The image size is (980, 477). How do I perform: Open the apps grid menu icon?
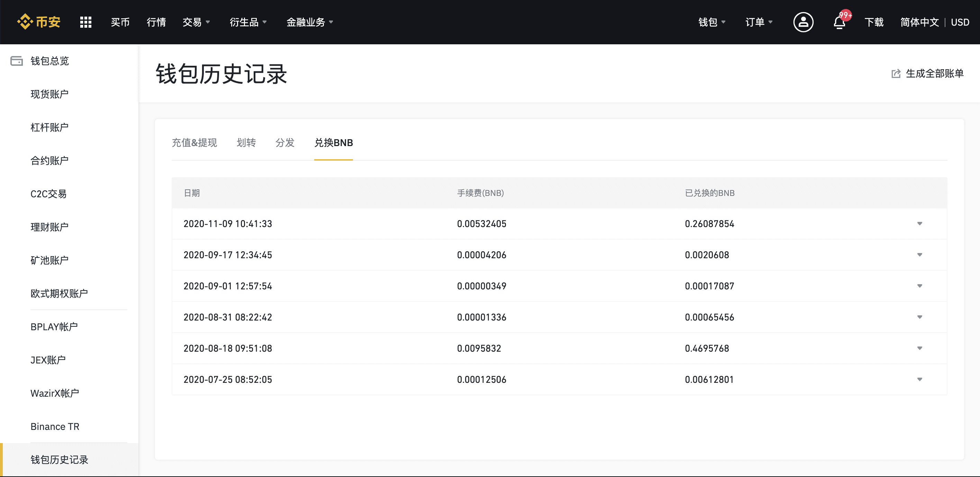point(85,22)
